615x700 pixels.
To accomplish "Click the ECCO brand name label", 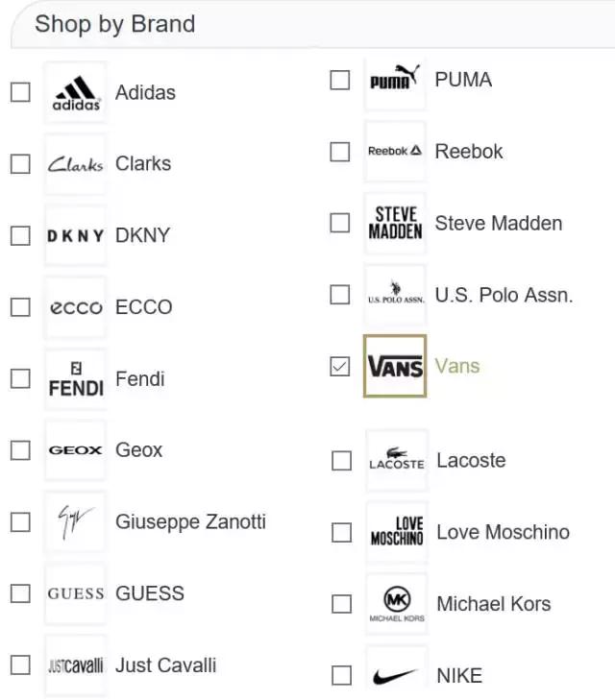I will [x=144, y=307].
